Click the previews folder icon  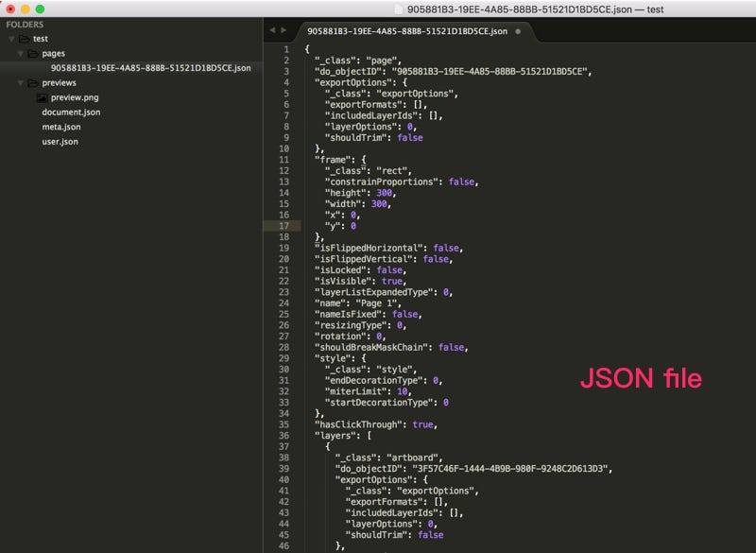[33, 83]
